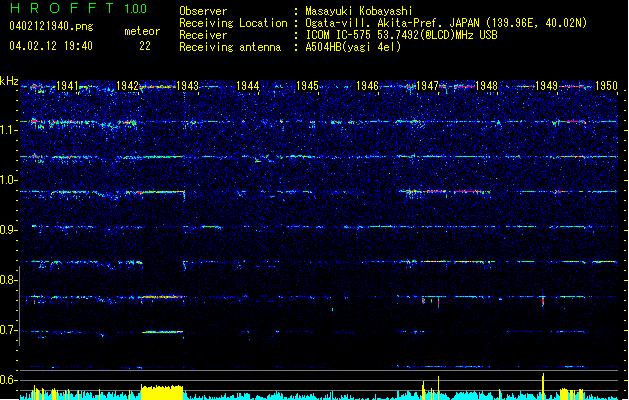Click the 0.6 kHz axis label
Viewport: 629px width, 400px height.
[x=9, y=380]
